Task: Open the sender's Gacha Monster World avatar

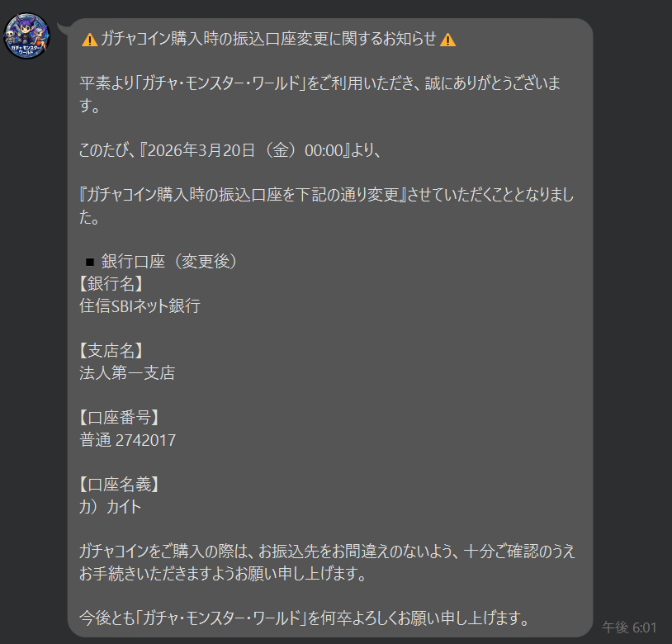Action: pyautogui.click(x=26, y=36)
